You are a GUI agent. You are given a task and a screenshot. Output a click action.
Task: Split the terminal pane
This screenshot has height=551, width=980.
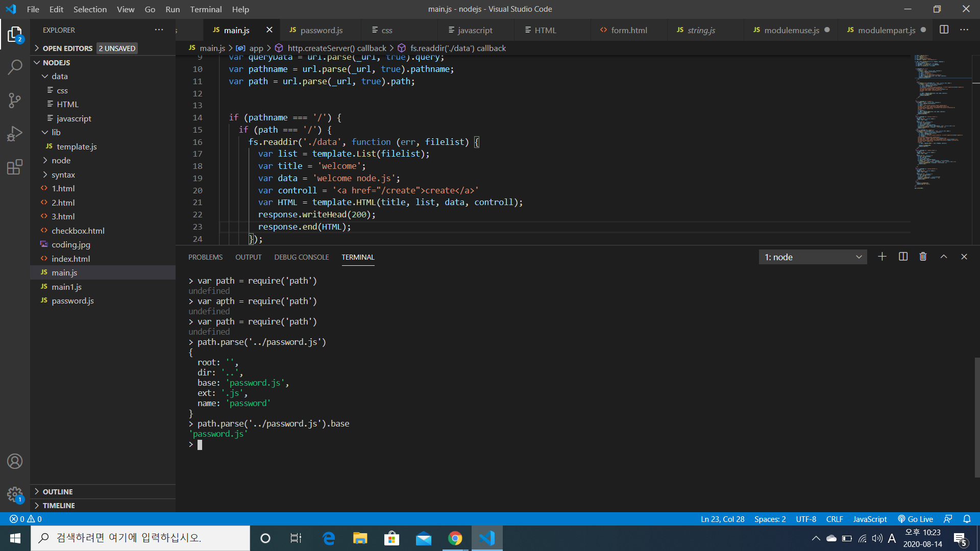pos(903,257)
